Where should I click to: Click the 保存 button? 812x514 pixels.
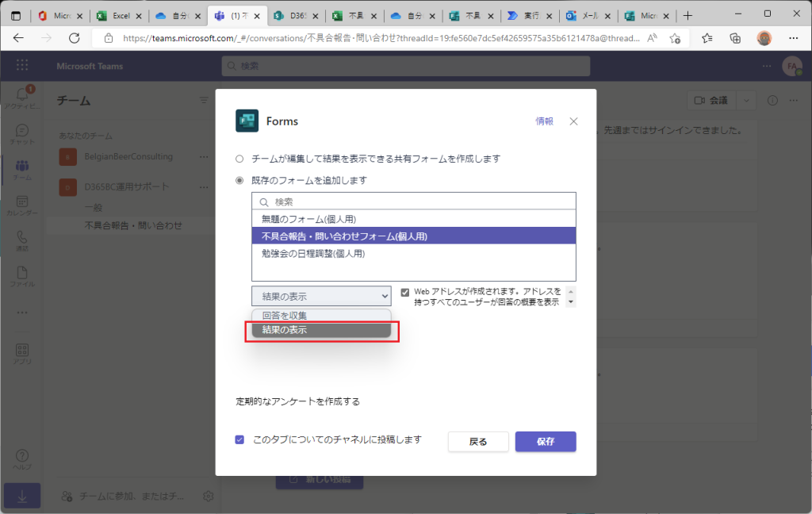click(x=546, y=442)
